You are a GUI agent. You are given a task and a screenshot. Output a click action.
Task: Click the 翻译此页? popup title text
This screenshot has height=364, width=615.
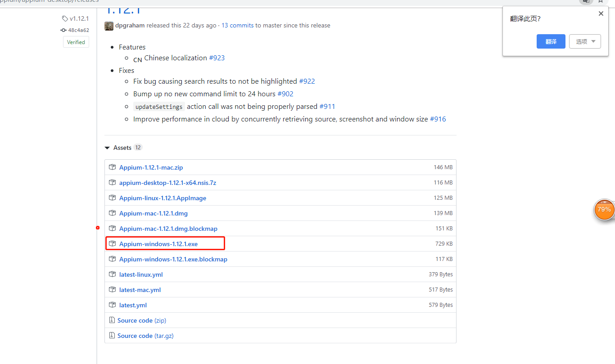pos(525,18)
